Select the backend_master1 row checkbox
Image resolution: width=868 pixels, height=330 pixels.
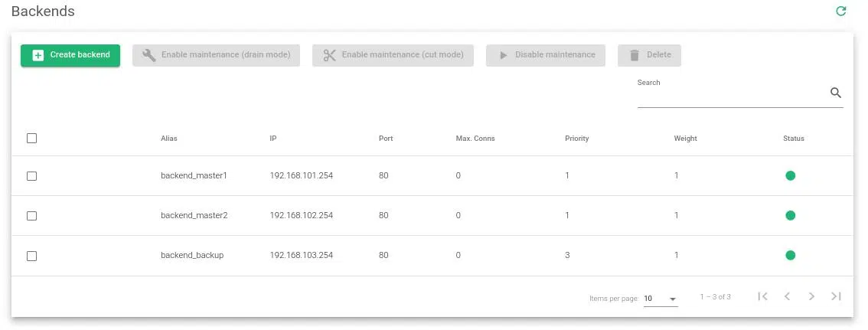point(32,176)
